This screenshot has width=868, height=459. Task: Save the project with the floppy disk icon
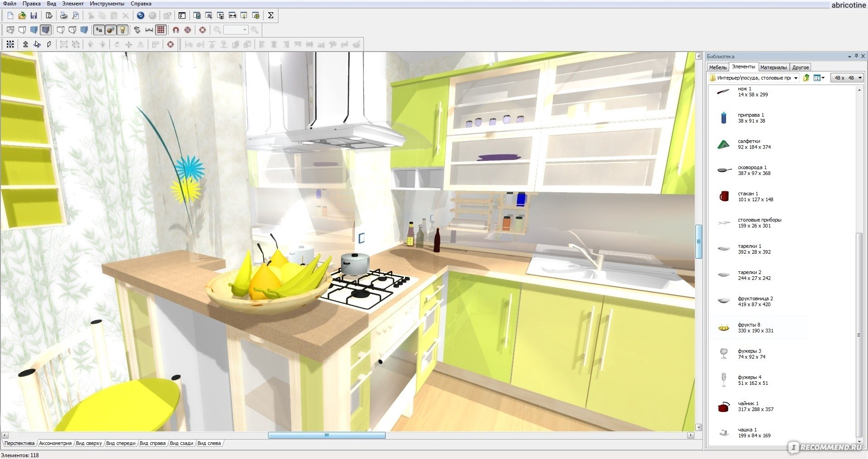(x=33, y=15)
